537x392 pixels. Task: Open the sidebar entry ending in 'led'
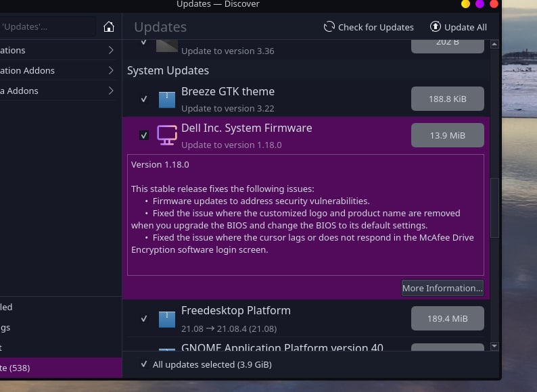(x=61, y=307)
